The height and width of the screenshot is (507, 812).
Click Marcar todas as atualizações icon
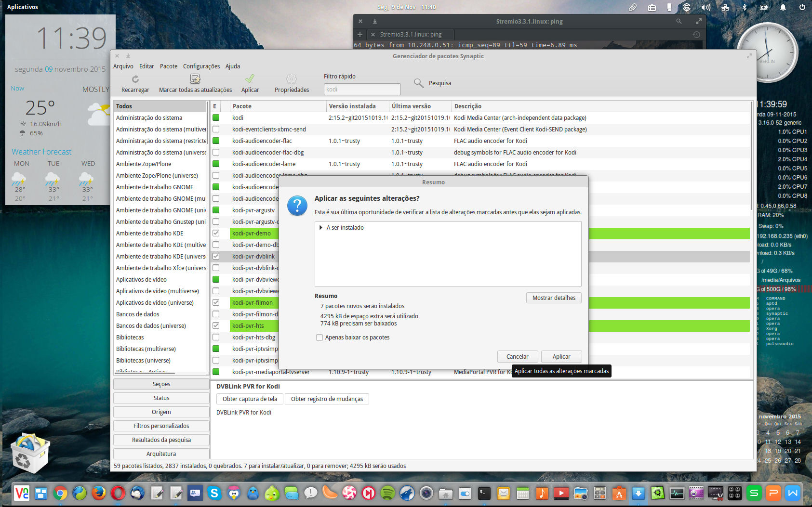195,79
